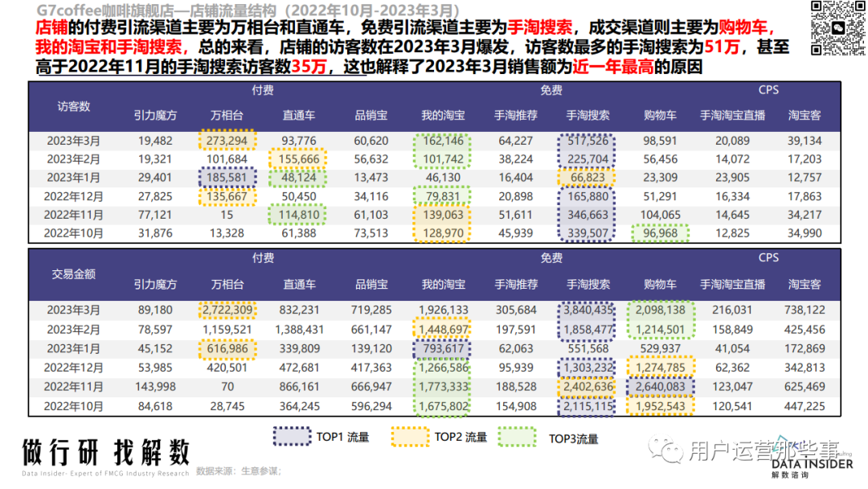Click 免费 group header in the 交易金额 table
Image resolution: width=868 pixels, height=489 pixels.
pyautogui.click(x=551, y=258)
